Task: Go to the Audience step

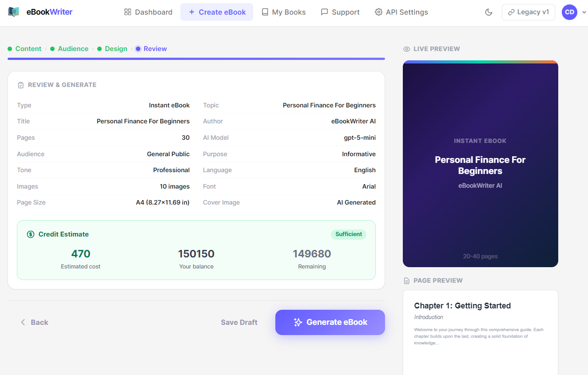Action: click(x=69, y=49)
